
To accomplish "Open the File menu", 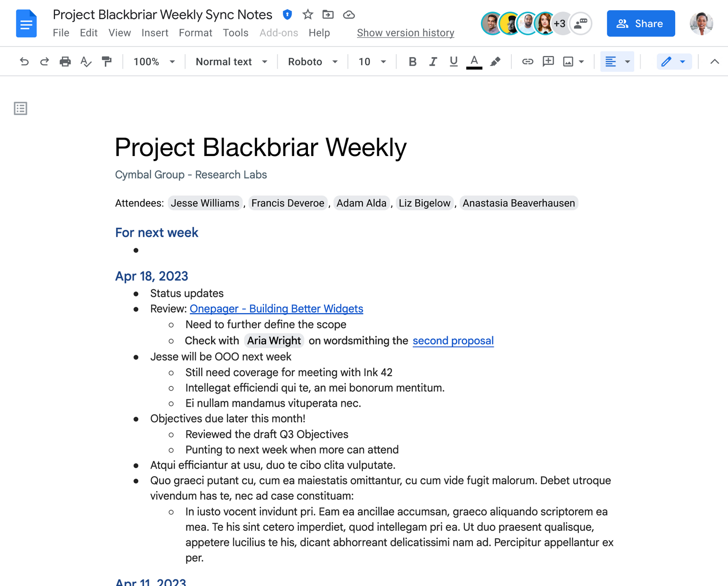I will pyautogui.click(x=61, y=33).
